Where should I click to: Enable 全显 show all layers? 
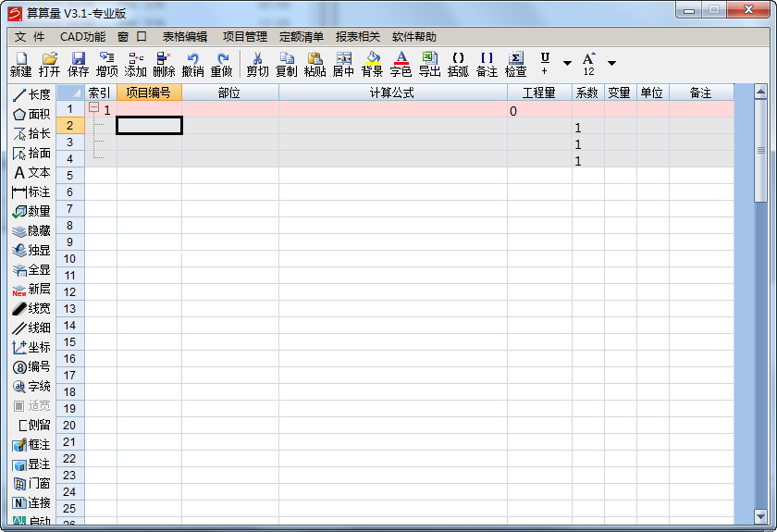[31, 269]
